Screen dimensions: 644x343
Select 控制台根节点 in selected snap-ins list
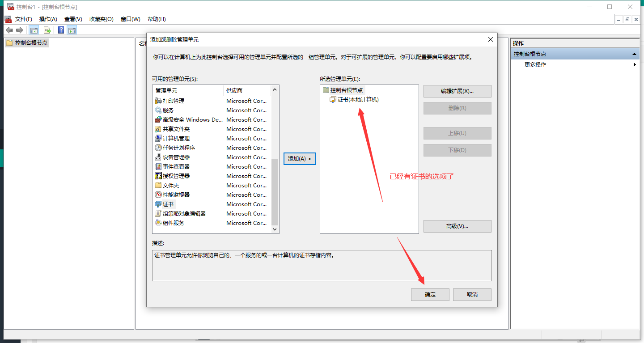(x=346, y=90)
